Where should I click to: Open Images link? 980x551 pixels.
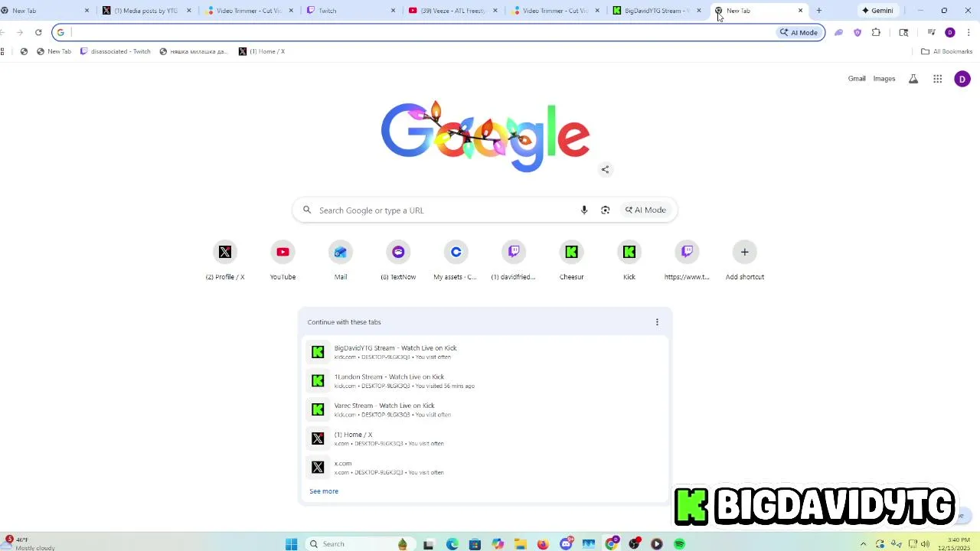tap(884, 79)
